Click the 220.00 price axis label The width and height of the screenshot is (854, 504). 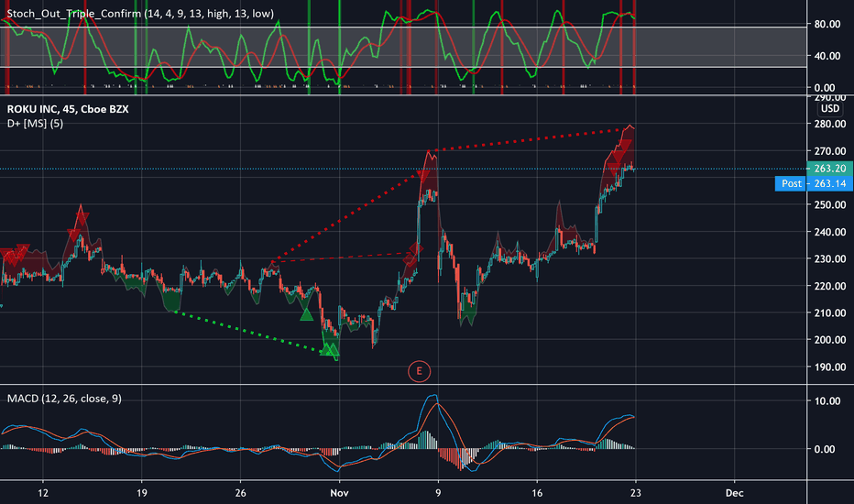830,286
